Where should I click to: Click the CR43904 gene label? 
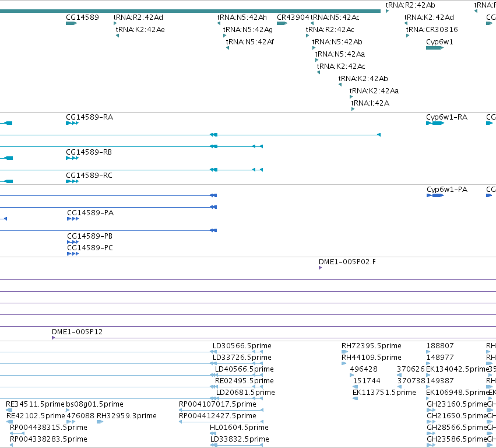pyautogui.click(x=293, y=17)
